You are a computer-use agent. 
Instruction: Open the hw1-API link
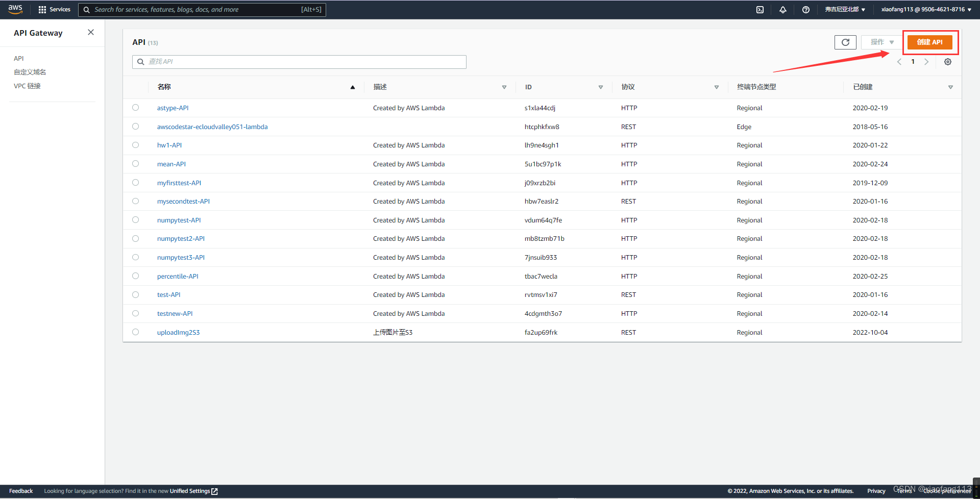click(x=169, y=145)
